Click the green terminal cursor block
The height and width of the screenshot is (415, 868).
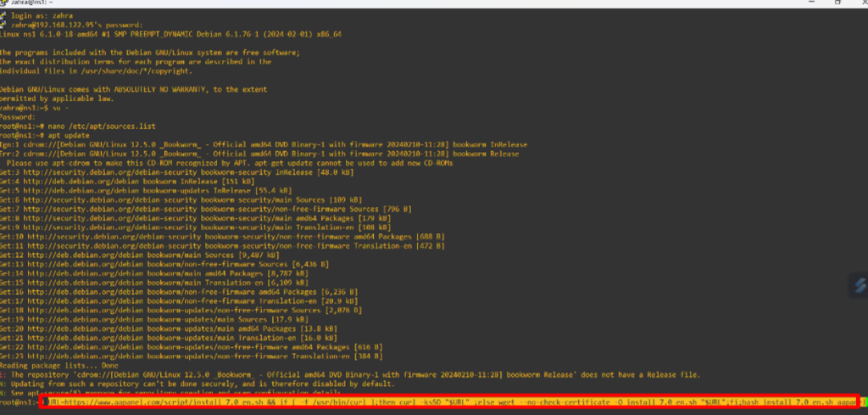[862, 401]
